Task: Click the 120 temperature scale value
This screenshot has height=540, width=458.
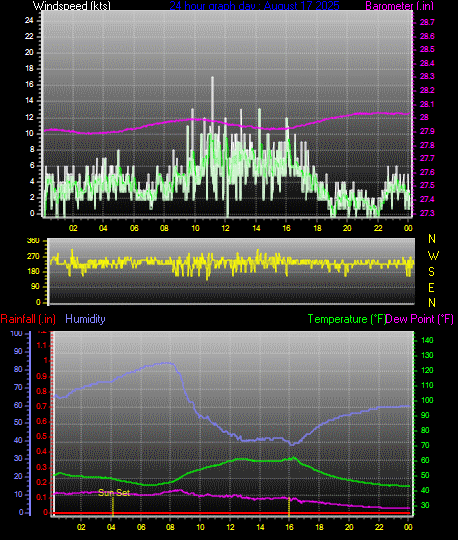Action: (x=427, y=370)
